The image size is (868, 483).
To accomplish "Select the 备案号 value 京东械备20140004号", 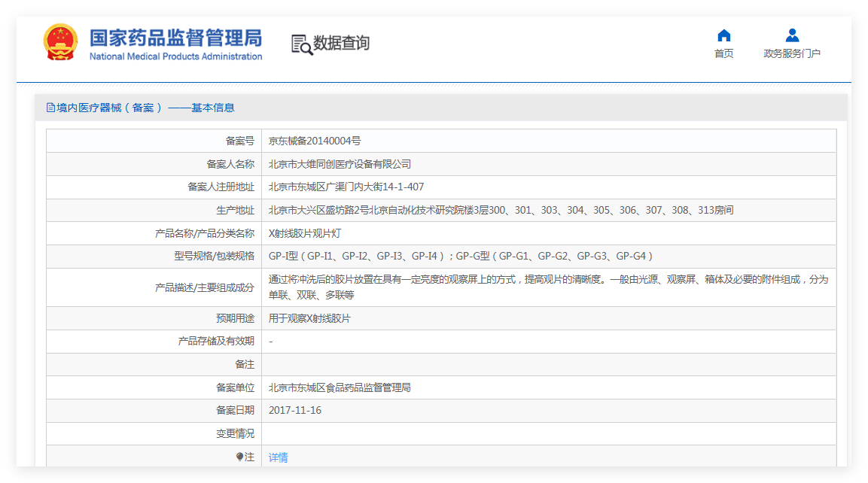I will pos(315,141).
